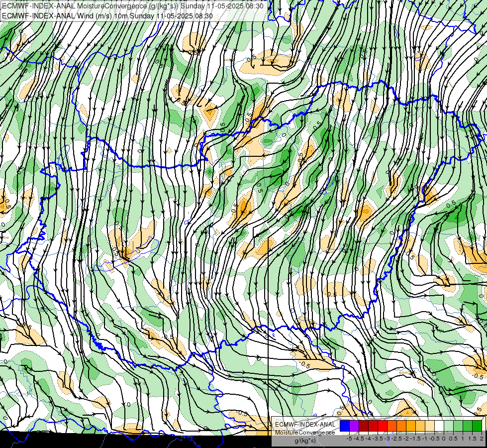Click the -3.5 tick label on the legend

pos(378,439)
